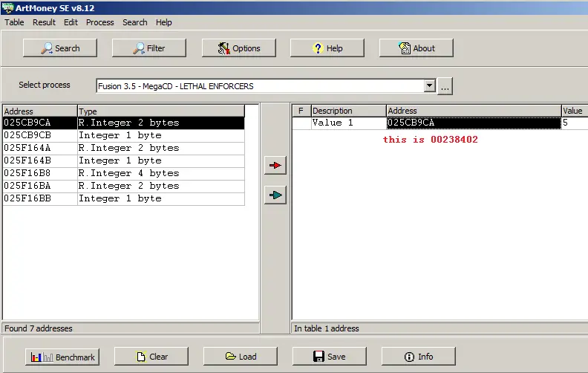Open the Process menu
Screen dimensions: 588x373
pos(99,22)
